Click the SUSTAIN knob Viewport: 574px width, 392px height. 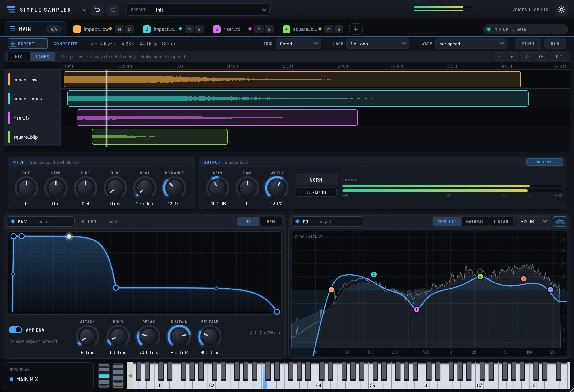pos(179,337)
